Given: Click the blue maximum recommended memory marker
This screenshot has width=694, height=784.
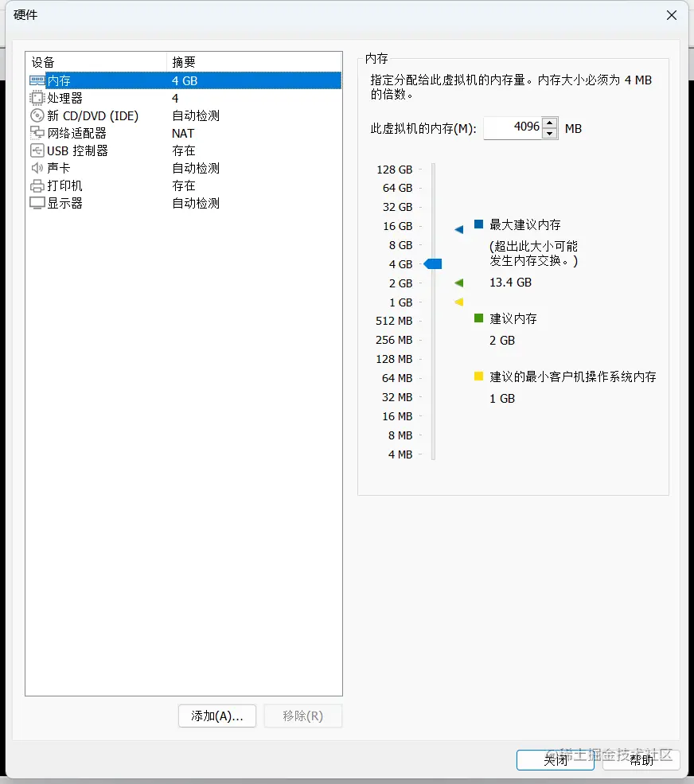Looking at the screenshot, I should [459, 229].
